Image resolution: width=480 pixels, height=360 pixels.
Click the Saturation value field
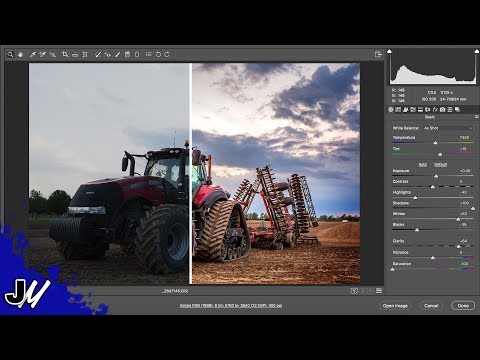coord(464,264)
